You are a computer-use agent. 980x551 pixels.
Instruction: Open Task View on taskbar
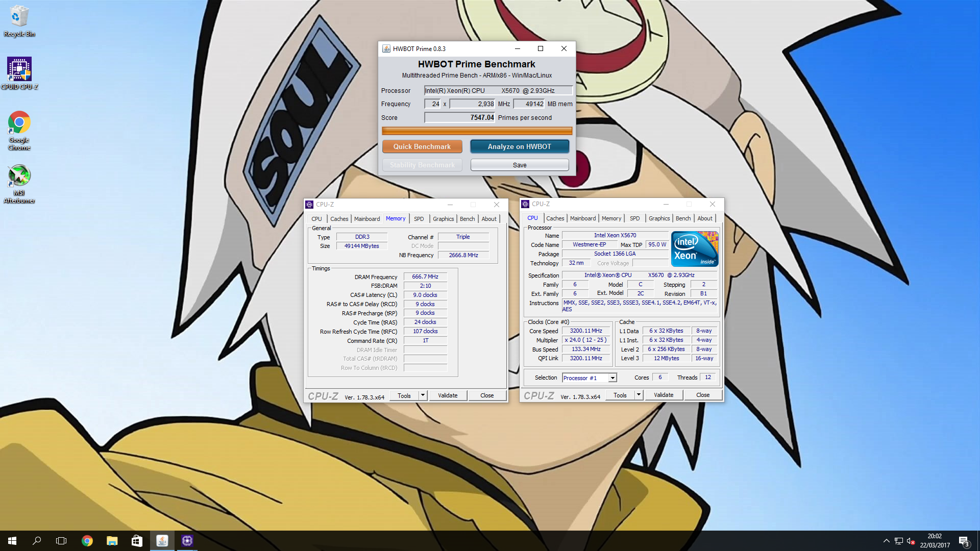click(61, 541)
